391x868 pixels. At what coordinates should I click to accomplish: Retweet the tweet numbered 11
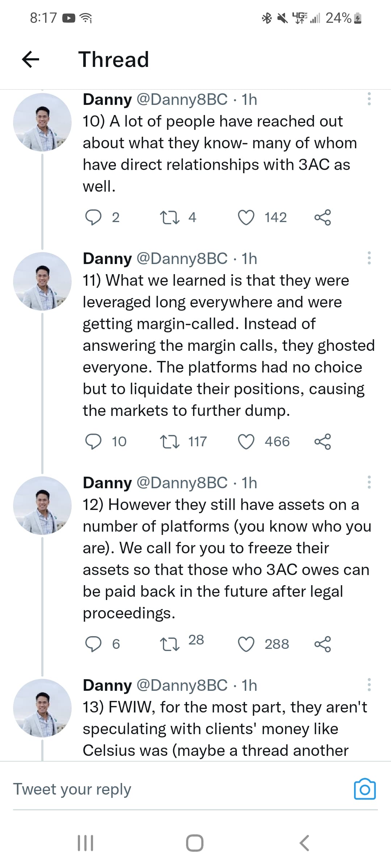pyautogui.click(x=169, y=442)
